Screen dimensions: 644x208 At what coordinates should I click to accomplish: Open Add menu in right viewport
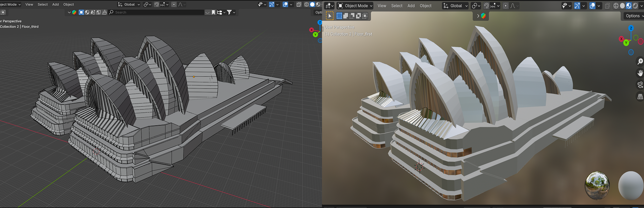tap(411, 6)
